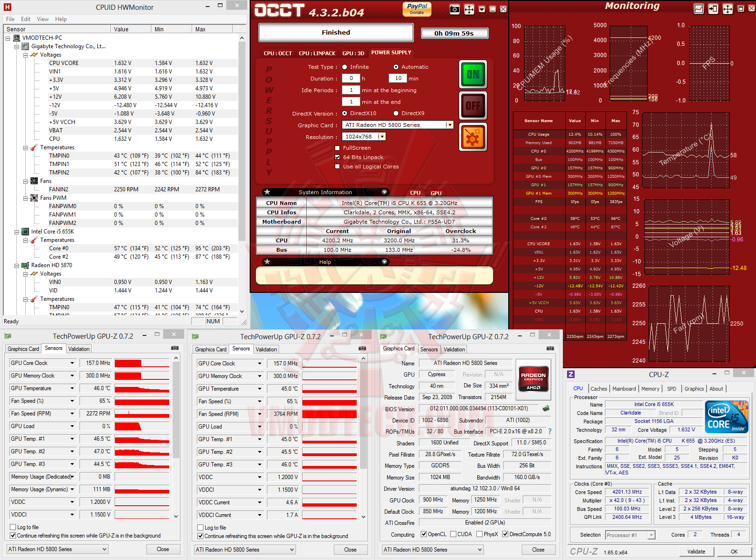The width and height of the screenshot is (756, 560).
Task: Click the idle minutes at the beginning field
Action: point(351,90)
